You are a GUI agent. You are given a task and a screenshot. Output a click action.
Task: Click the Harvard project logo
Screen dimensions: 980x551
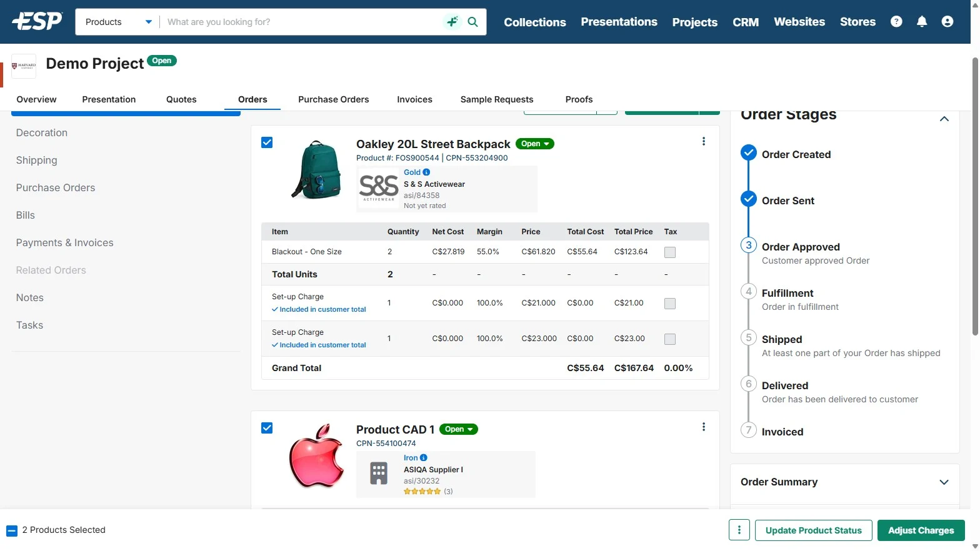click(x=24, y=66)
